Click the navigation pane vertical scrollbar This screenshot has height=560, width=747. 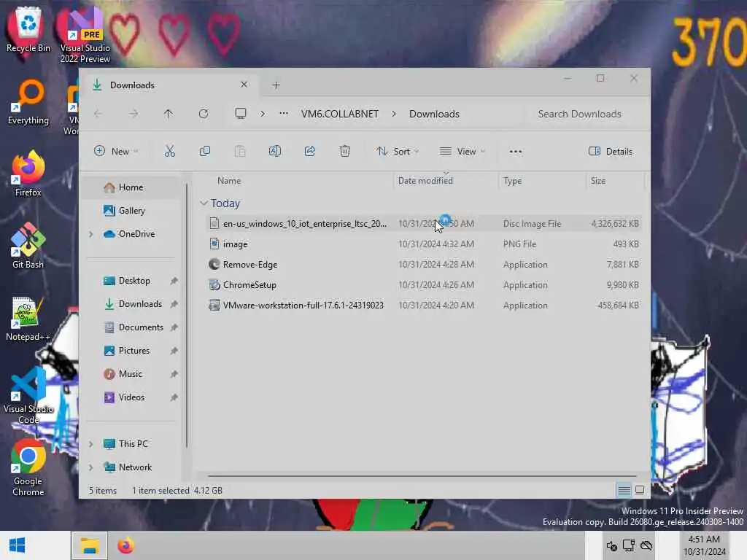point(186,315)
